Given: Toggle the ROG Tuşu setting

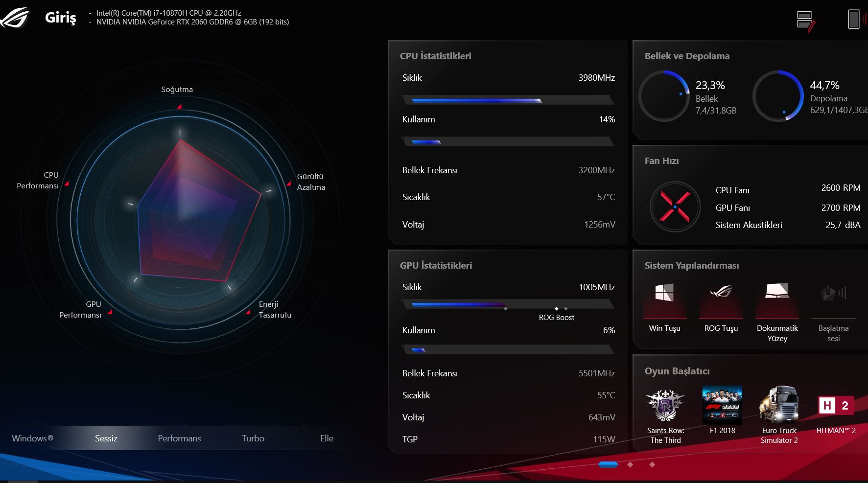Looking at the screenshot, I should [721, 307].
